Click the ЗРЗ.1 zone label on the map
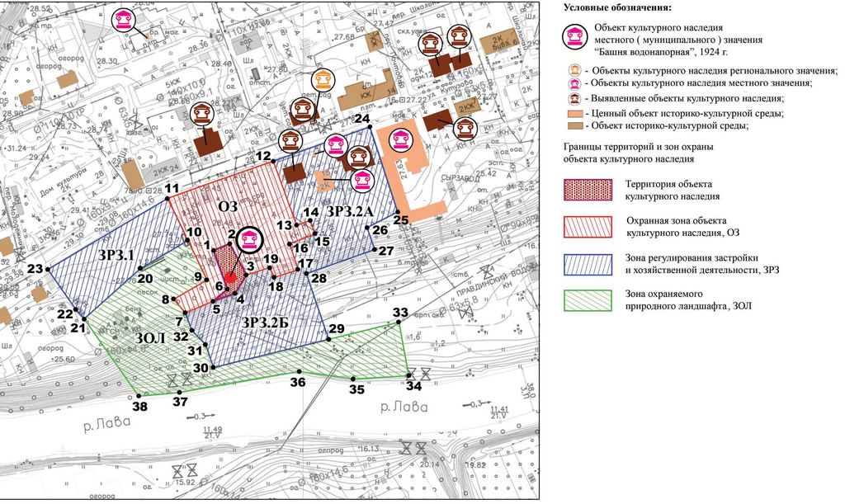 [116, 253]
